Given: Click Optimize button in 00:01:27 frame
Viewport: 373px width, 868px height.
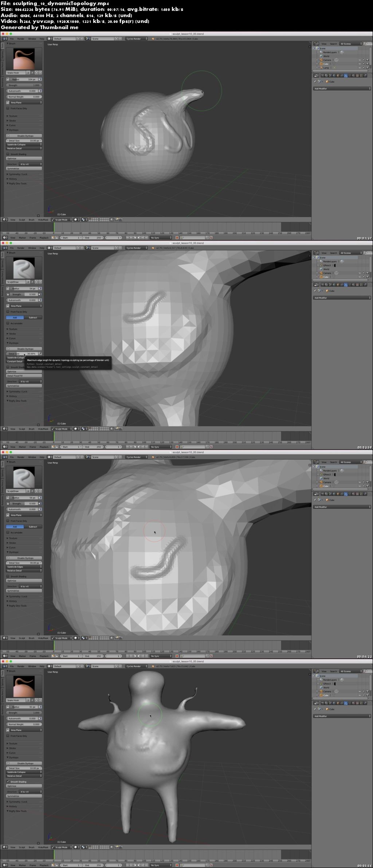Looking at the screenshot, I should tap(24, 158).
